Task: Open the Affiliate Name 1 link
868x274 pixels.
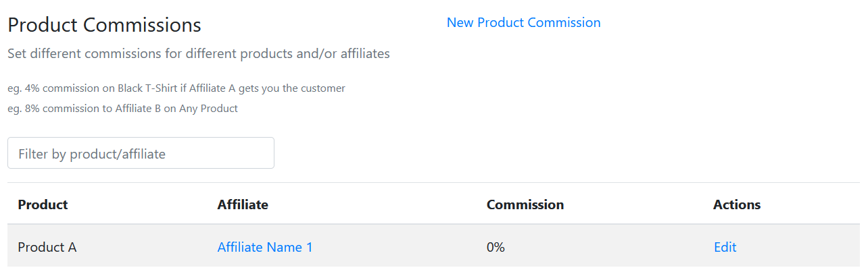Action: [x=265, y=247]
